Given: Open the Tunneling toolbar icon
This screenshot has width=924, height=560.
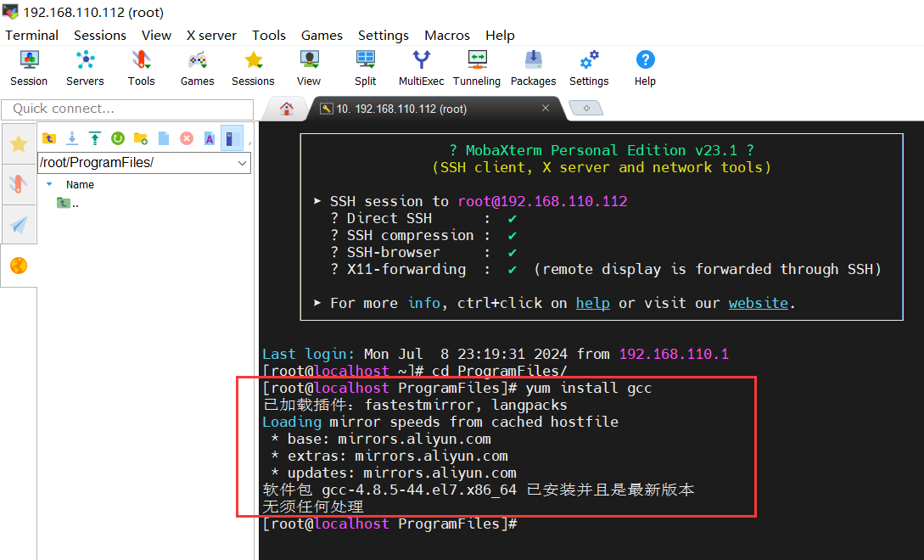Looking at the screenshot, I should pyautogui.click(x=477, y=69).
